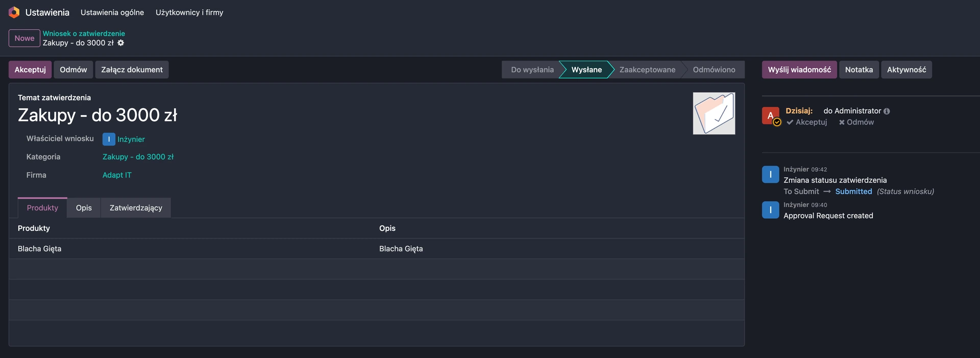
Task: Open the Adapt IT company link
Action: tap(117, 175)
